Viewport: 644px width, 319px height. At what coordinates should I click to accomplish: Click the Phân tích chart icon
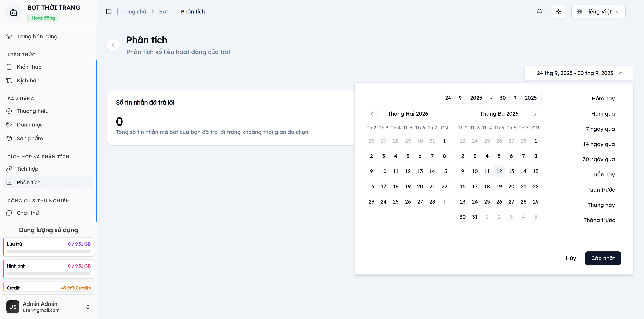[x=9, y=182]
